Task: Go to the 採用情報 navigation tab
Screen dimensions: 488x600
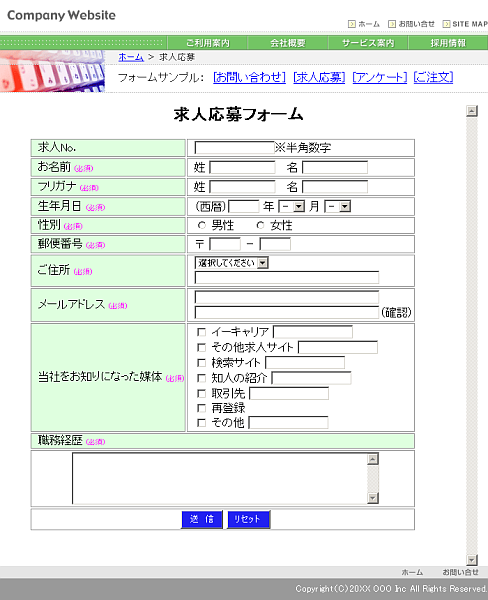Action: coord(448,43)
